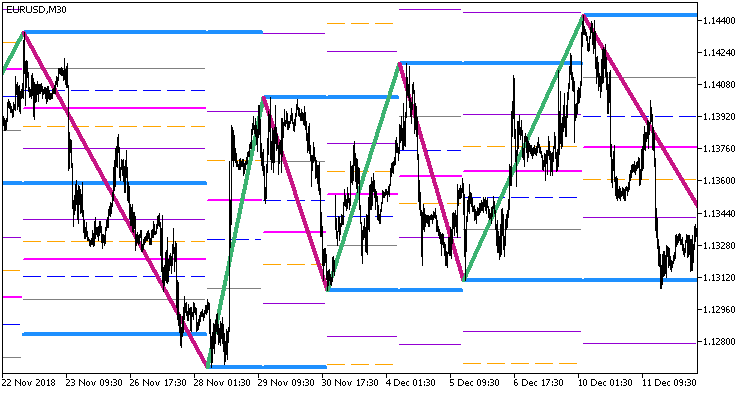Click the 30 Nov 17:30 time label
750x394 pixels.
[350, 383]
